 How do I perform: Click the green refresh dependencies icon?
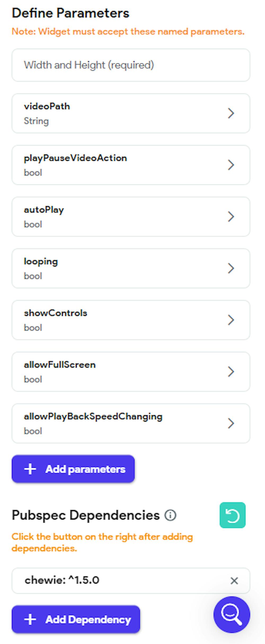click(232, 515)
